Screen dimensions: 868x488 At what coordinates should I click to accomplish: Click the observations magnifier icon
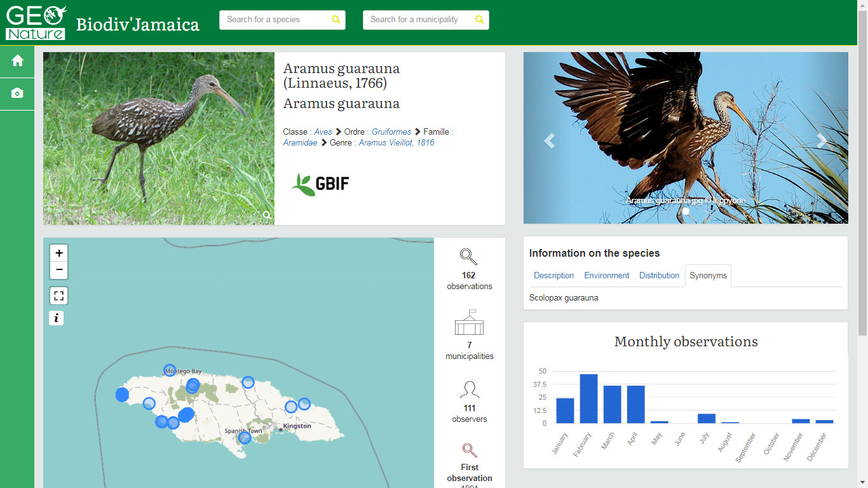click(x=469, y=257)
